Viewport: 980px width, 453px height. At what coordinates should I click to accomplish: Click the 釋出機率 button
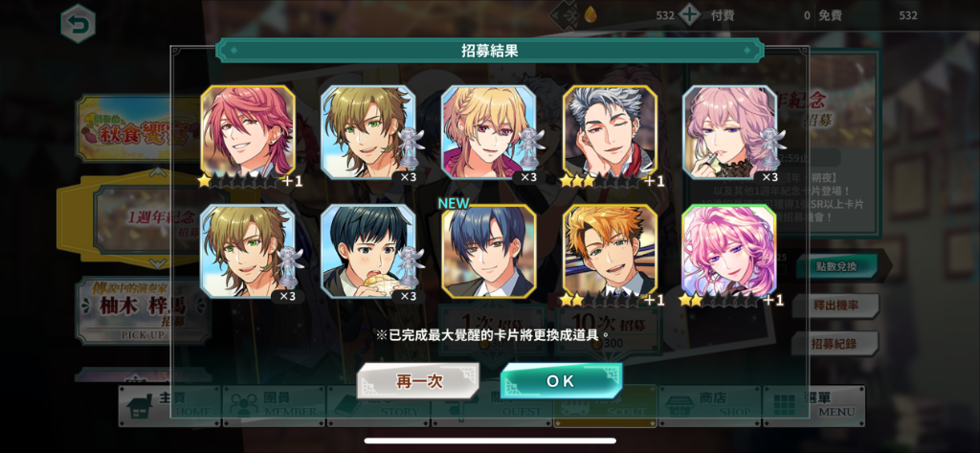(836, 306)
